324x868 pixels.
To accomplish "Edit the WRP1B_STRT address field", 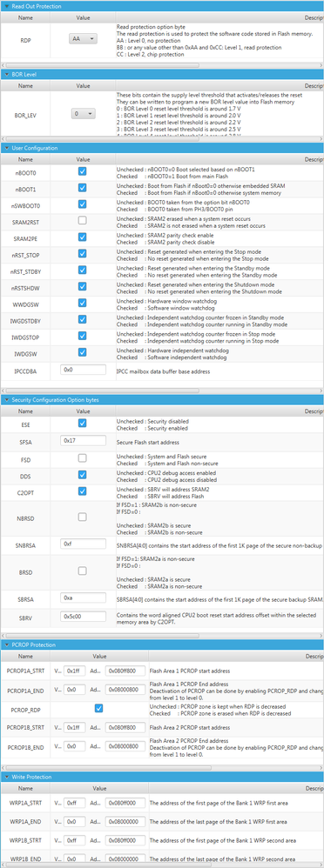I will 125,840.
